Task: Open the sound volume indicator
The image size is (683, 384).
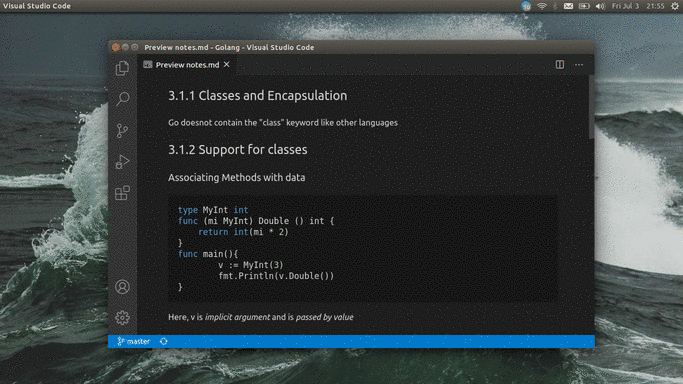Action: click(600, 6)
